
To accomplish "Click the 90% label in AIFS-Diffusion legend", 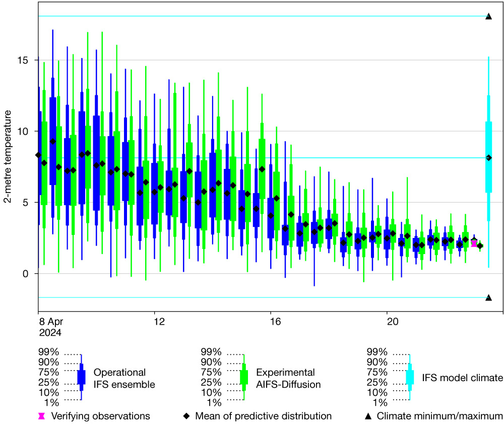I will tap(211, 362).
